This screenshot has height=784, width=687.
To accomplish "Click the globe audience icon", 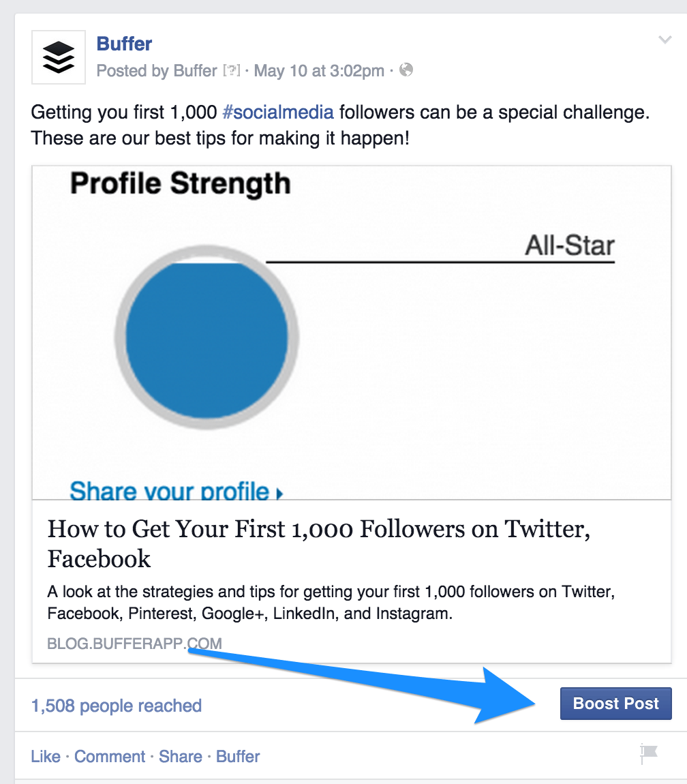I will [x=406, y=70].
